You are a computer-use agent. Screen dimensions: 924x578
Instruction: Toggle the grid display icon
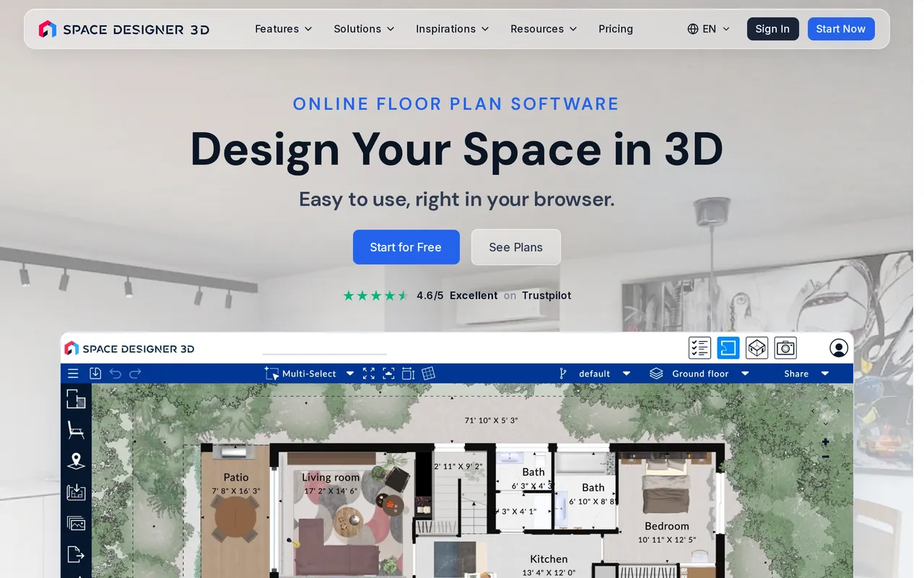click(x=428, y=374)
